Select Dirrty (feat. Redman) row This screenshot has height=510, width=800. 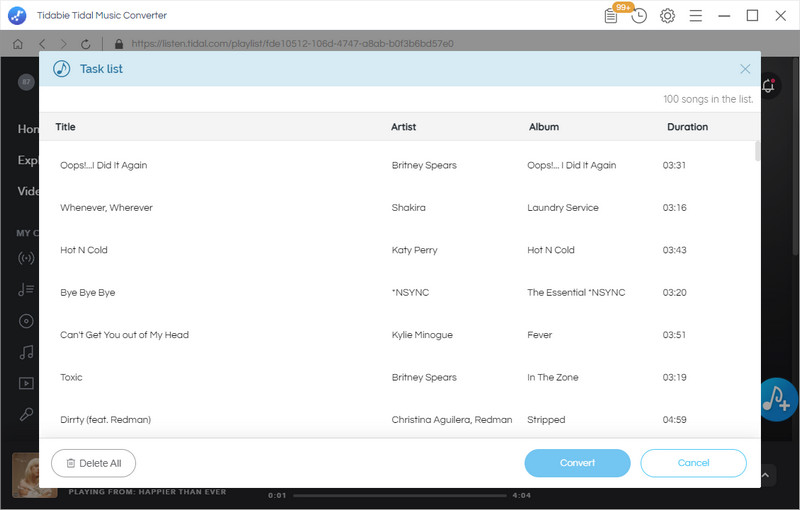coord(399,420)
